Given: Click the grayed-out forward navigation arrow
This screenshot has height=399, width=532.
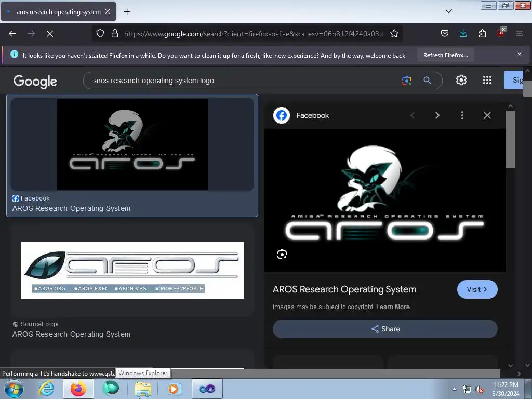Looking at the screenshot, I should click(x=31, y=34).
